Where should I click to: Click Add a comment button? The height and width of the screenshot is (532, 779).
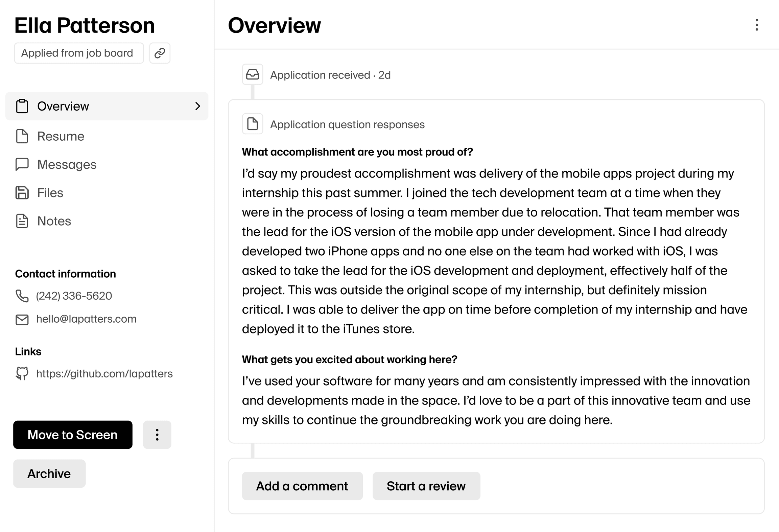point(302,486)
